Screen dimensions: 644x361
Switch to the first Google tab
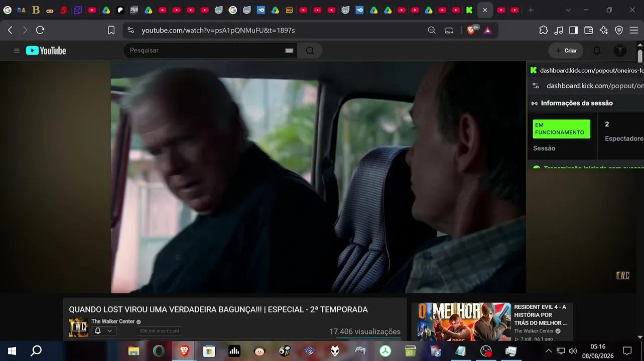click(8, 10)
